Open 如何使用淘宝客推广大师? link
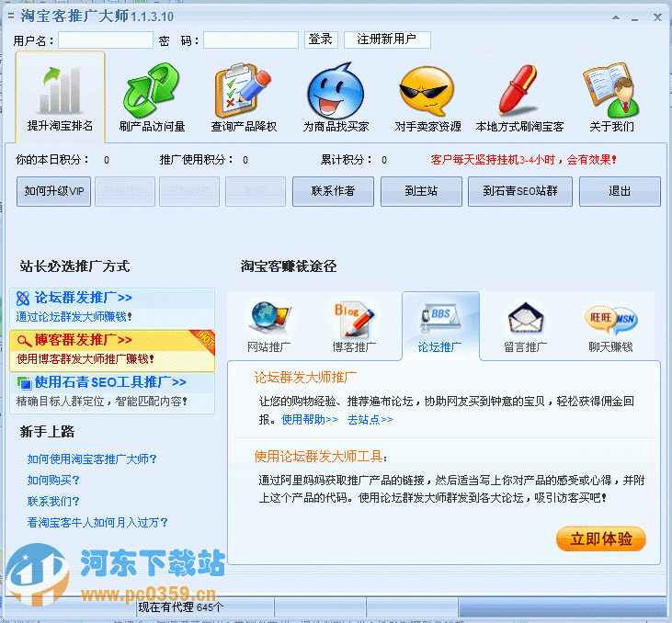672x623 pixels. [x=92, y=459]
